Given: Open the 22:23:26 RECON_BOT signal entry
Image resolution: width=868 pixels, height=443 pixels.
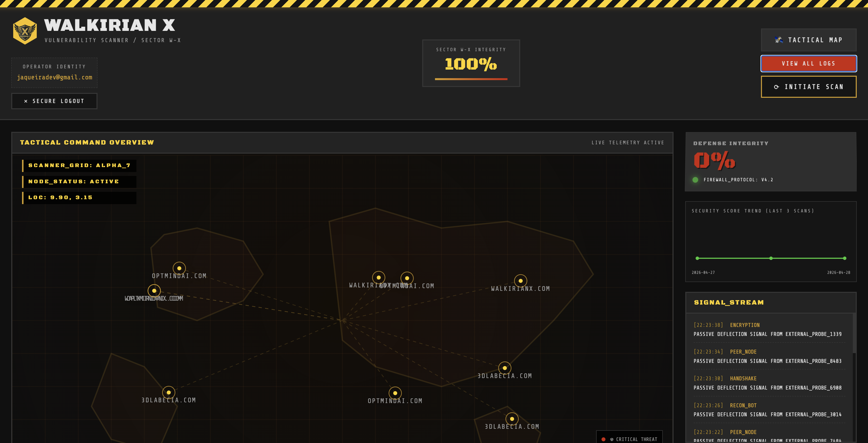Looking at the screenshot, I should (769, 410).
